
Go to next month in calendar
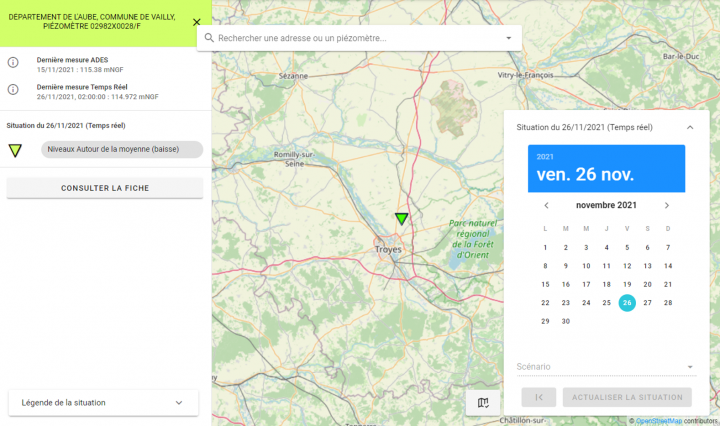[667, 205]
